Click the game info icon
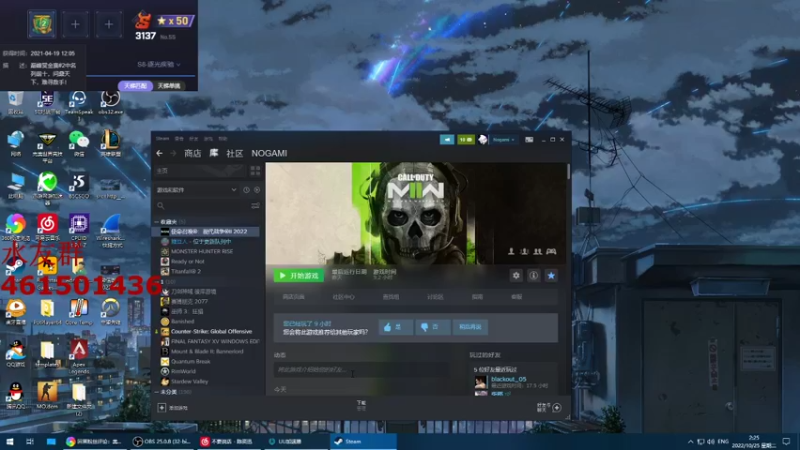The width and height of the screenshot is (800, 450). (x=534, y=276)
